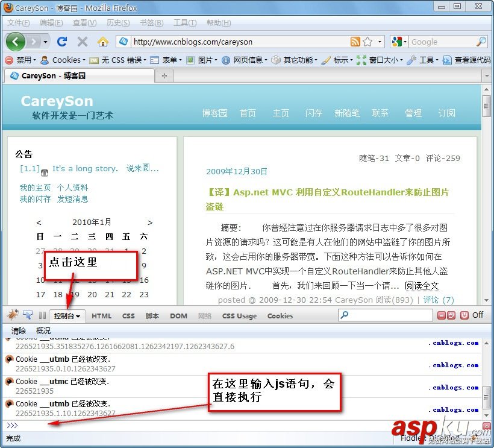The height and width of the screenshot is (448, 494).
Task: Select the CareySon - 博客园 tab
Action: [x=79, y=75]
